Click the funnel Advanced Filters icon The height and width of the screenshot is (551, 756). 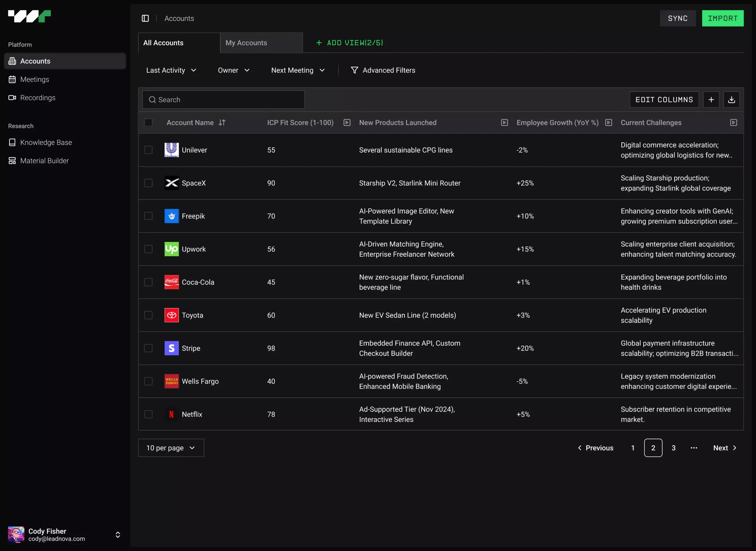pos(354,70)
